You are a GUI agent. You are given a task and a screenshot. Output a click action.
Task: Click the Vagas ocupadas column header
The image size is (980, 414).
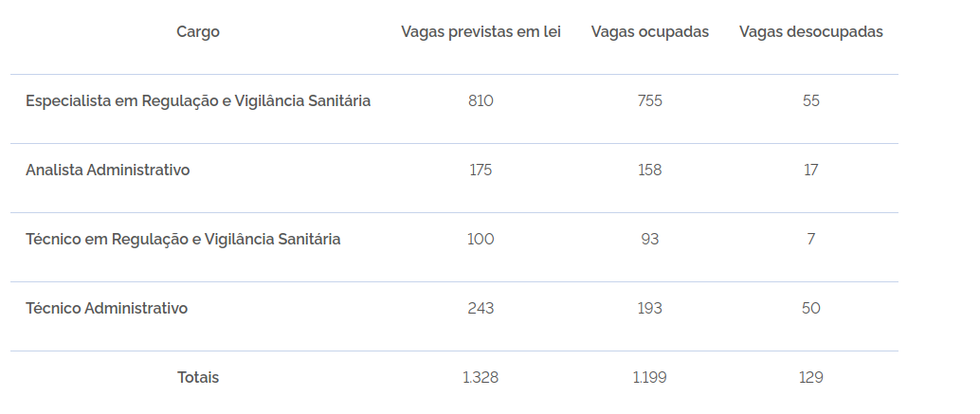pos(650,32)
